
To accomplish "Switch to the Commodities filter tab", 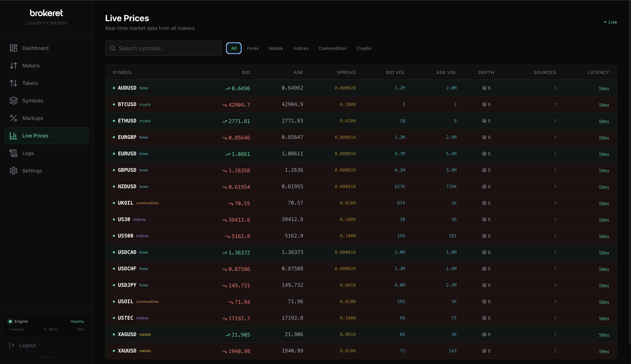I will click(332, 48).
